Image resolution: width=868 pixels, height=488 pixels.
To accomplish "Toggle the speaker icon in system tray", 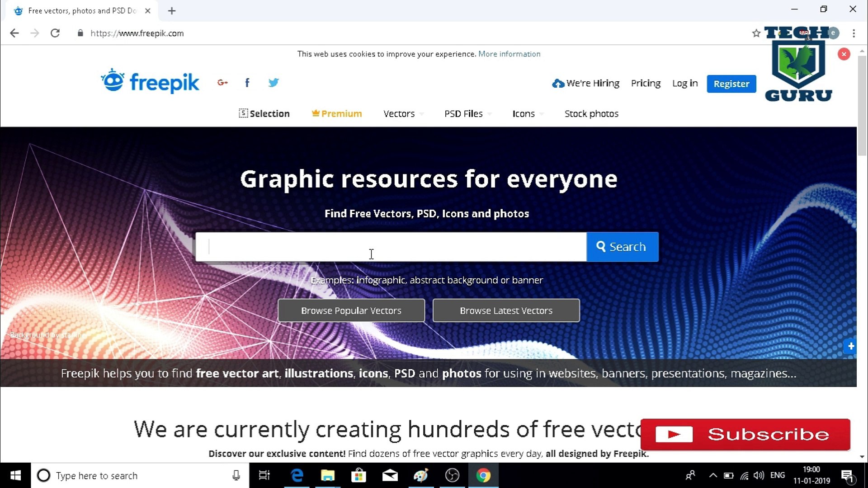I will tap(759, 475).
